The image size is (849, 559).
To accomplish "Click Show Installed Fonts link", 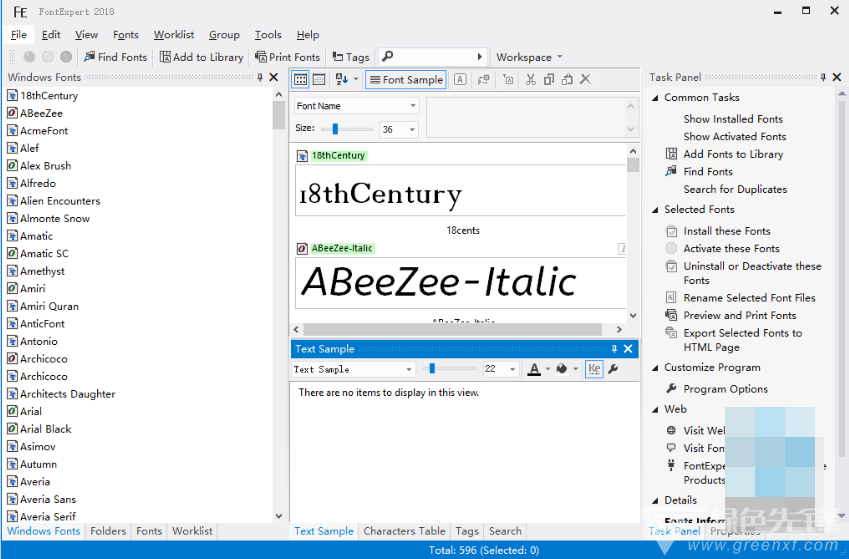I will pos(733,119).
